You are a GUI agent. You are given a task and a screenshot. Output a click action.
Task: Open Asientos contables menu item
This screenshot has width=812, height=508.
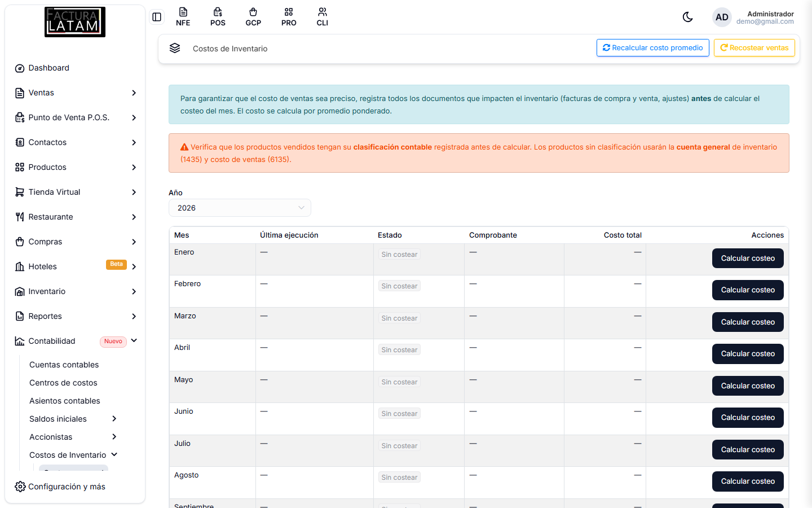click(65, 401)
